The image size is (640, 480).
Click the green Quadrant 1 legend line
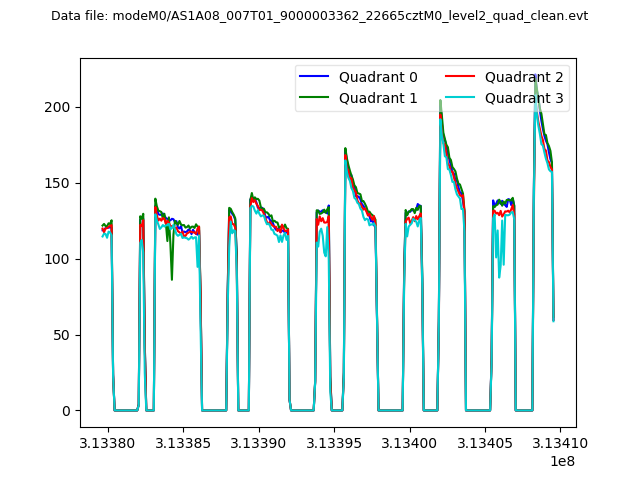pos(314,98)
